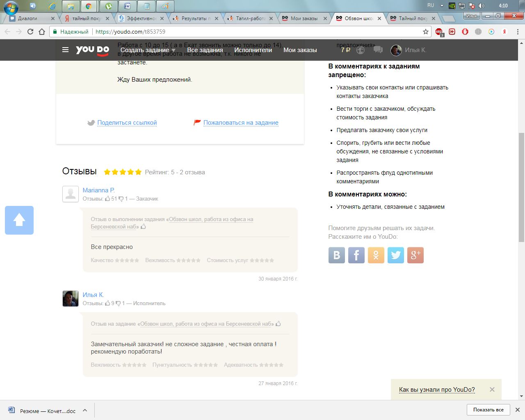Image resolution: width=525 pixels, height=420 pixels.
Task: Expand the 'Создать задание' dropdown
Action: click(x=148, y=50)
